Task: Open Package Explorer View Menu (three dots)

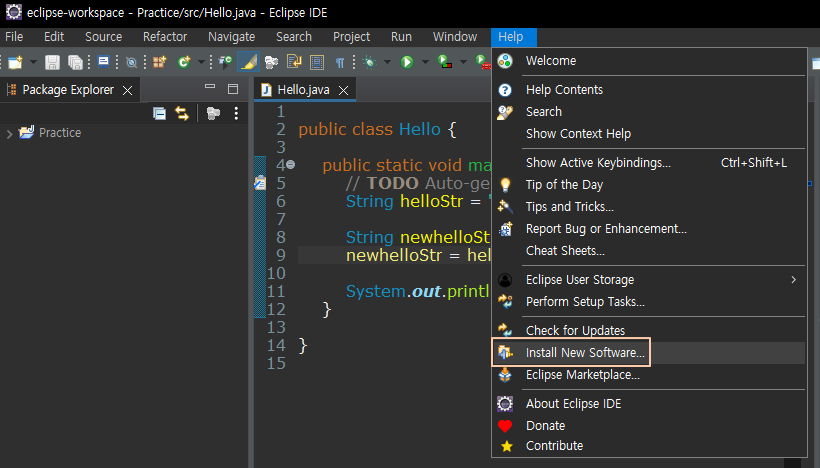Action: [237, 113]
